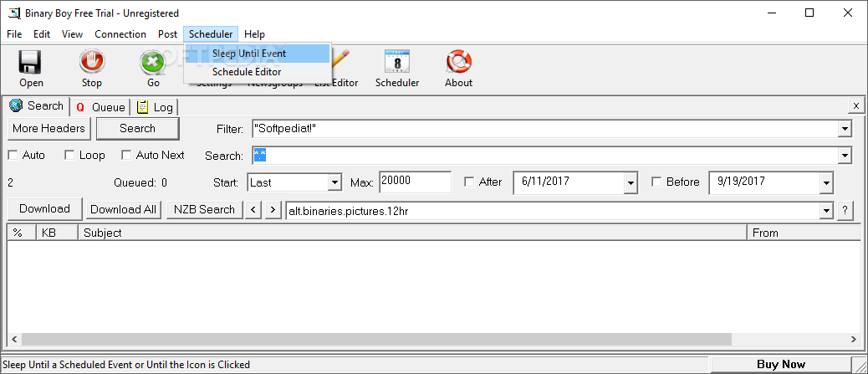Switch to the Log tab
The height and width of the screenshot is (374, 868).
(x=156, y=107)
